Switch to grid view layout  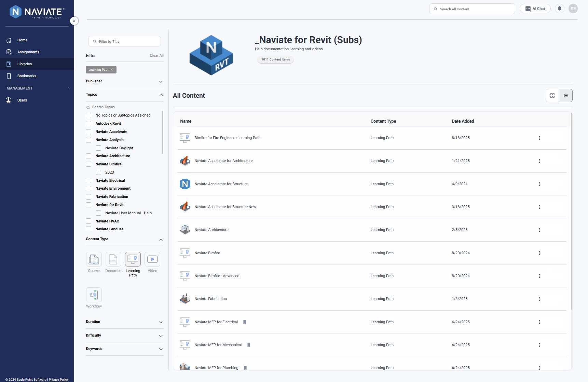[552, 96]
